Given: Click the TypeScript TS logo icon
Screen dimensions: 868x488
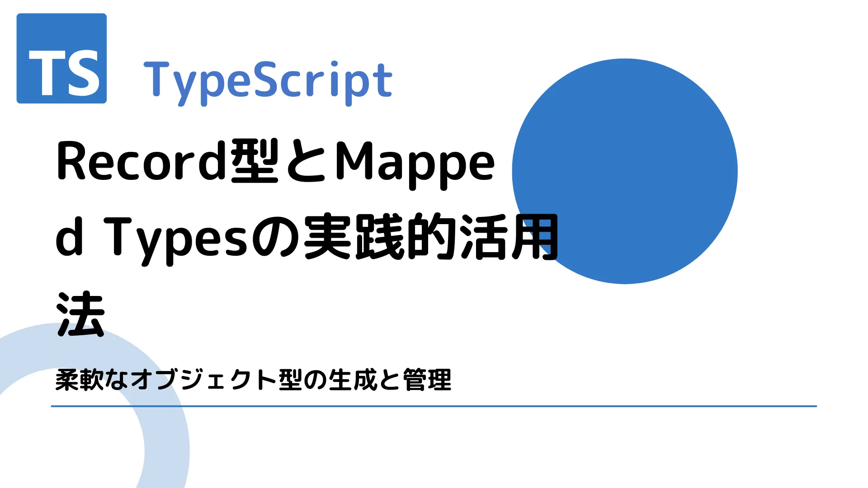Looking at the screenshot, I should [x=57, y=56].
